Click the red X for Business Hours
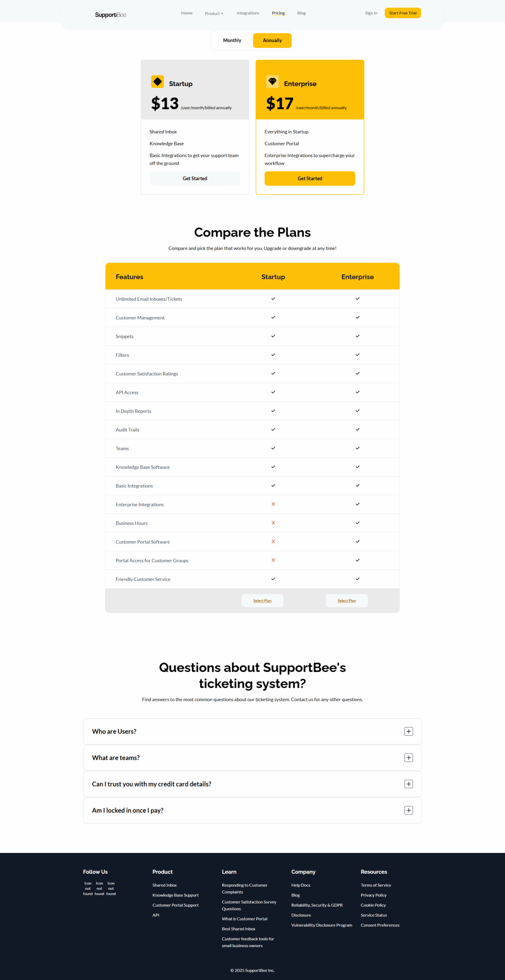505x980 pixels. pyautogui.click(x=273, y=523)
